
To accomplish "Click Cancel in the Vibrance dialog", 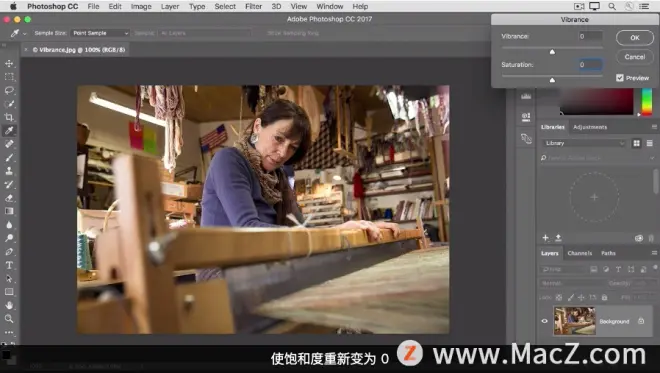I will coord(635,57).
